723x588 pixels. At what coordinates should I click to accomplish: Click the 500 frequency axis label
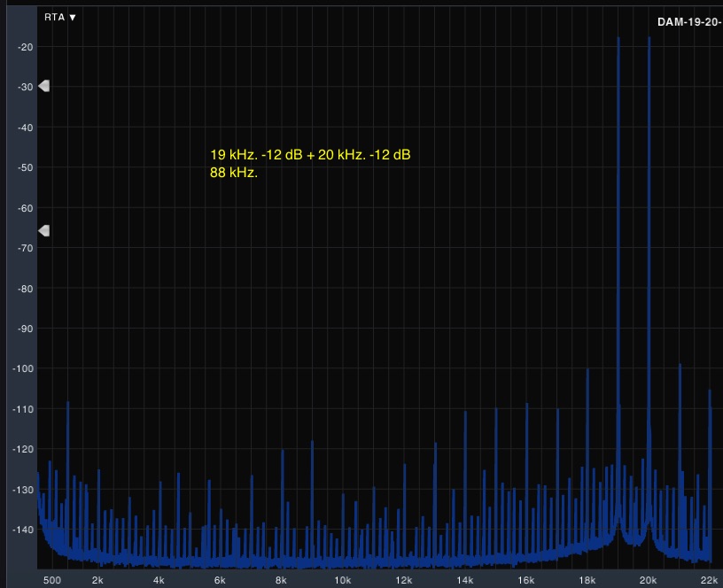click(x=52, y=580)
